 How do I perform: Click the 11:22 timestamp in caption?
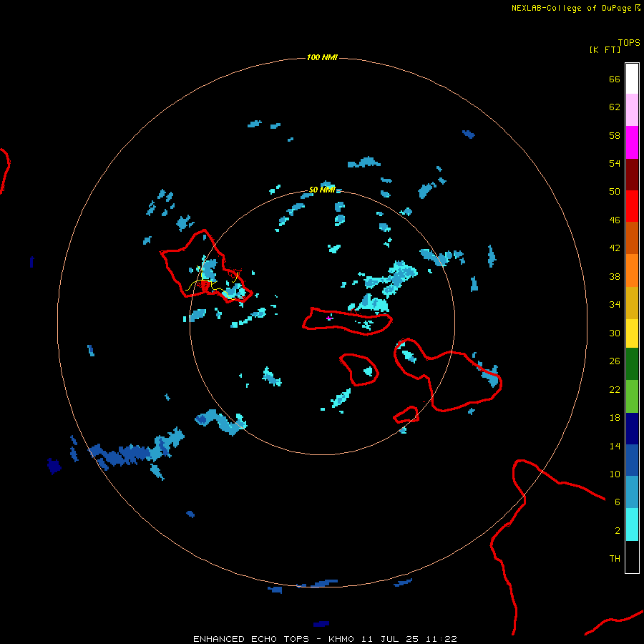click(441, 639)
